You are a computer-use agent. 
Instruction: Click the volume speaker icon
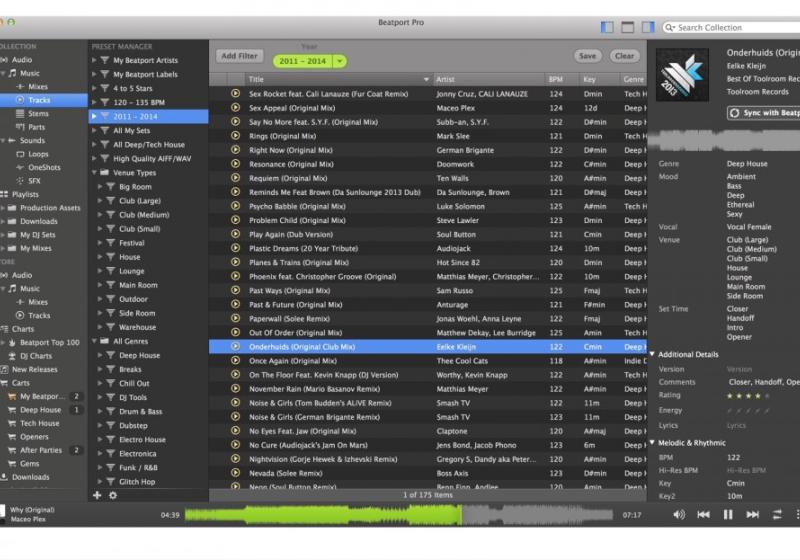coord(679,514)
